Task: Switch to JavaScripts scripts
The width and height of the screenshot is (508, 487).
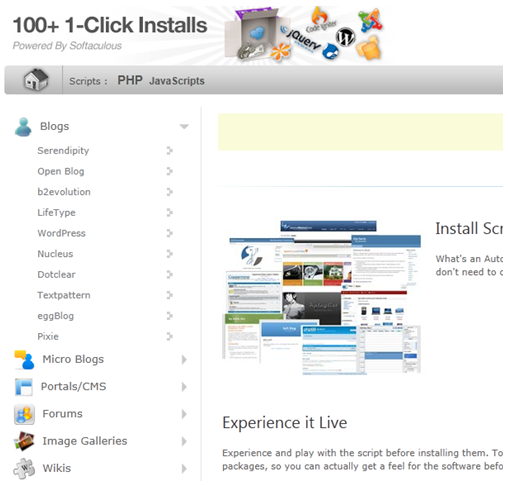Action: 177,81
